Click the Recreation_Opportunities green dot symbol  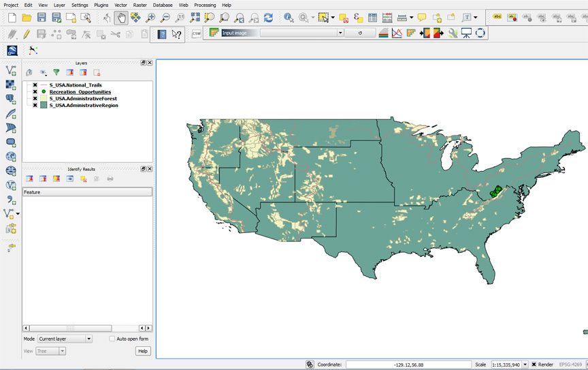(44, 92)
